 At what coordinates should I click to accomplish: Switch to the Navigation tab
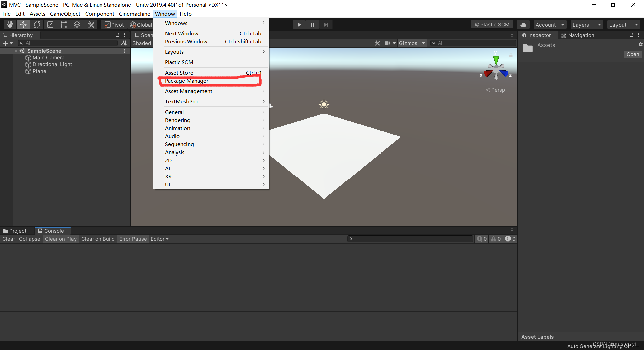pyautogui.click(x=578, y=35)
